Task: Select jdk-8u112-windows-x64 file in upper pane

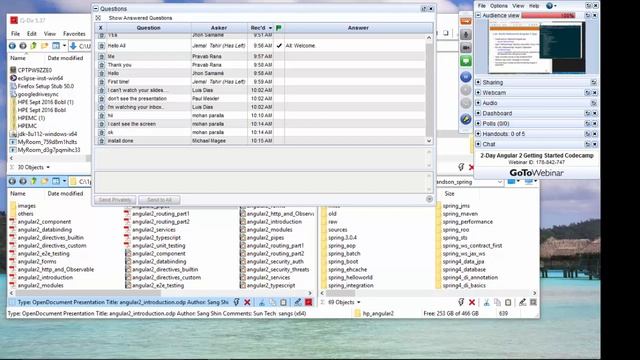Action: point(43,134)
